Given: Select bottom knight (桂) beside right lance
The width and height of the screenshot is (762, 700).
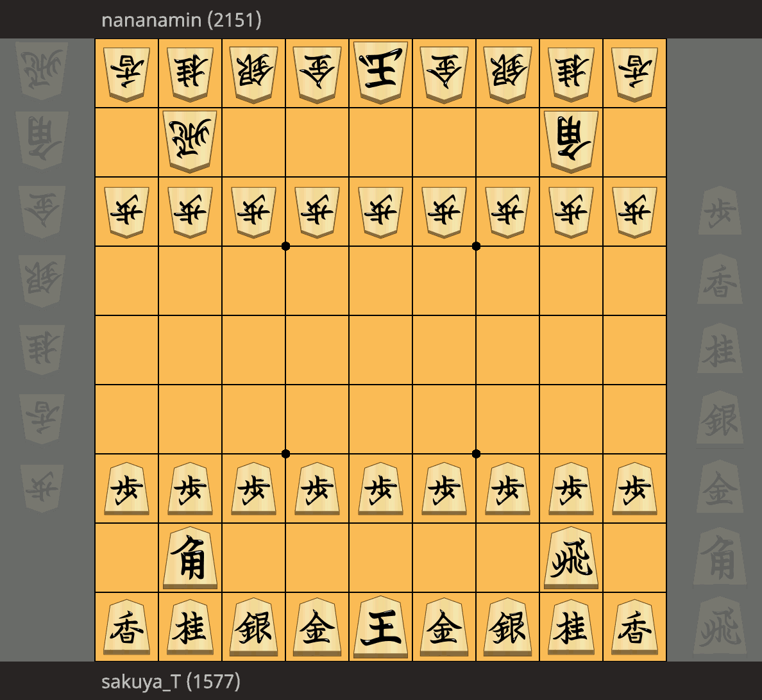Looking at the screenshot, I should click(x=571, y=627).
